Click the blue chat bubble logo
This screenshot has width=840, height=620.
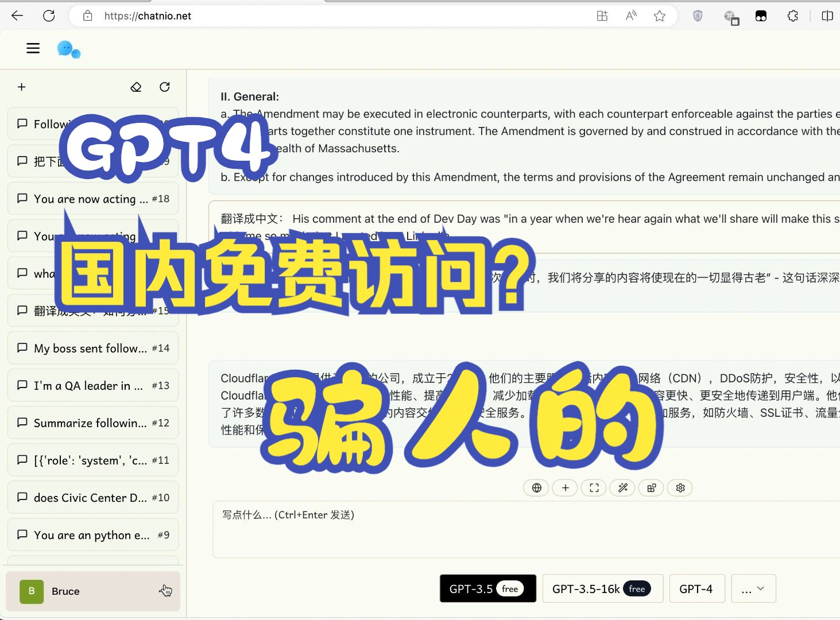pyautogui.click(x=69, y=49)
